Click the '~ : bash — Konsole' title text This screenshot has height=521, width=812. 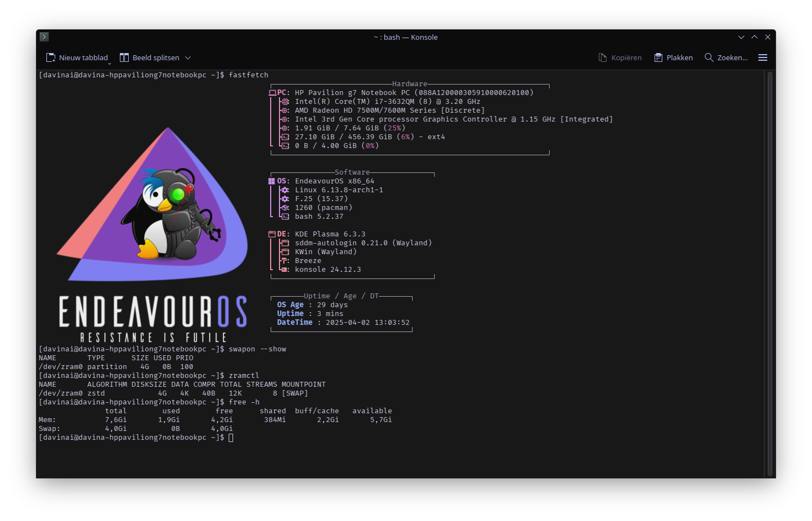(x=405, y=37)
